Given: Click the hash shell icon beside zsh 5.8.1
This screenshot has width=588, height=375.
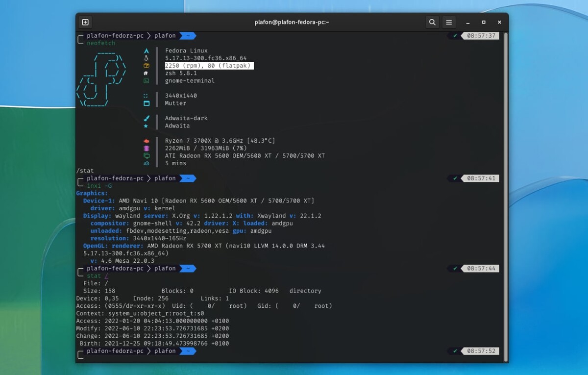Looking at the screenshot, I should tap(146, 73).
